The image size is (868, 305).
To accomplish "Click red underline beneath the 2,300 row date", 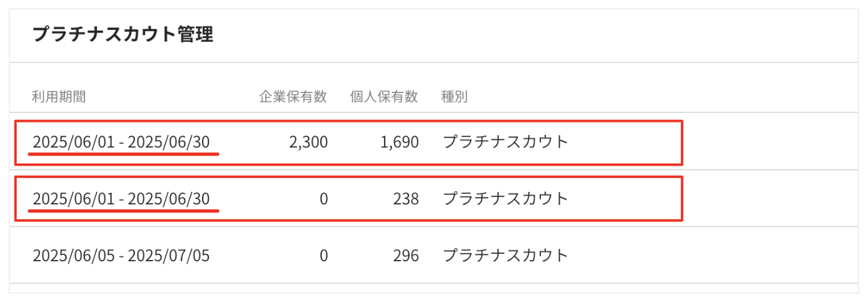I will [x=124, y=154].
